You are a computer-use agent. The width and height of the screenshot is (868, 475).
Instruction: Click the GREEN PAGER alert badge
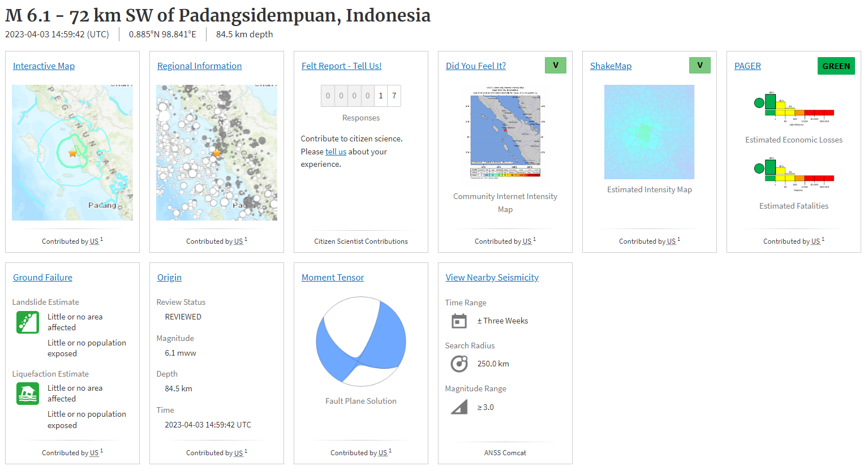836,66
